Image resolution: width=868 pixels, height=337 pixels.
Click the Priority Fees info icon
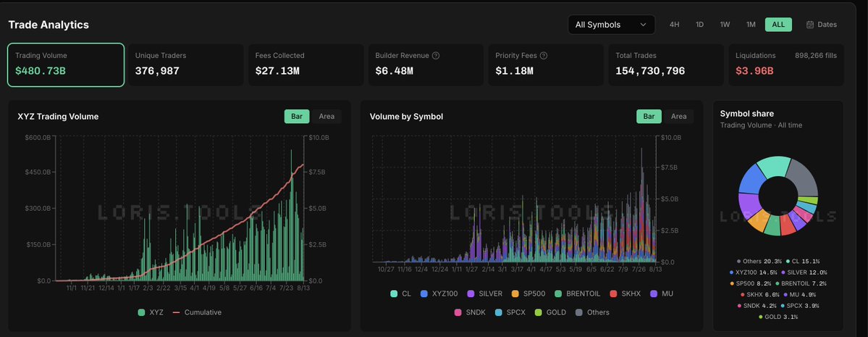[x=544, y=55]
